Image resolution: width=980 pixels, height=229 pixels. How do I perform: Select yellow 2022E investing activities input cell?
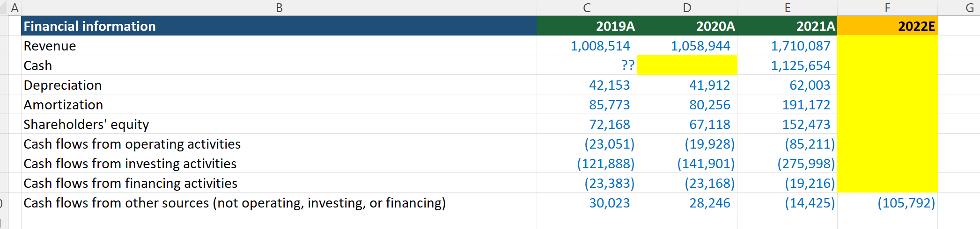pos(887,164)
